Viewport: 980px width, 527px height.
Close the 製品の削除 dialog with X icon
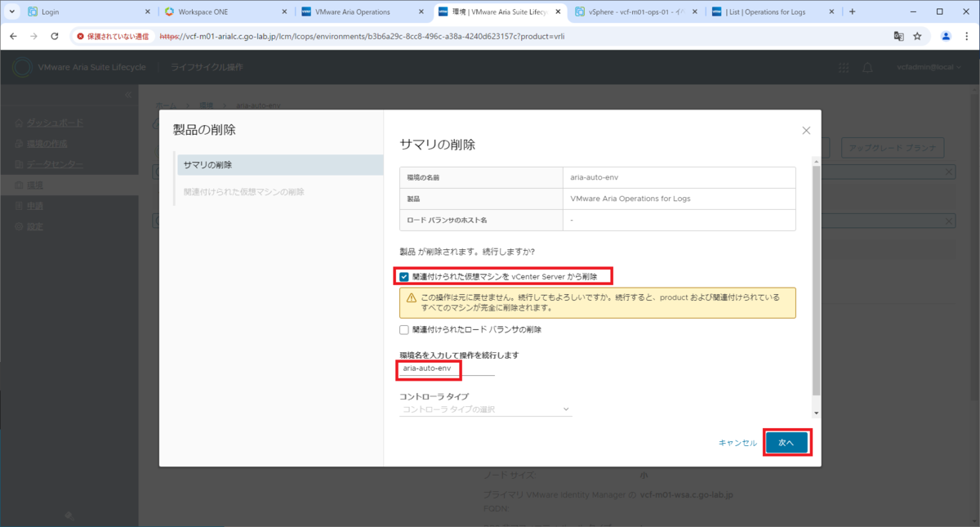tap(806, 131)
